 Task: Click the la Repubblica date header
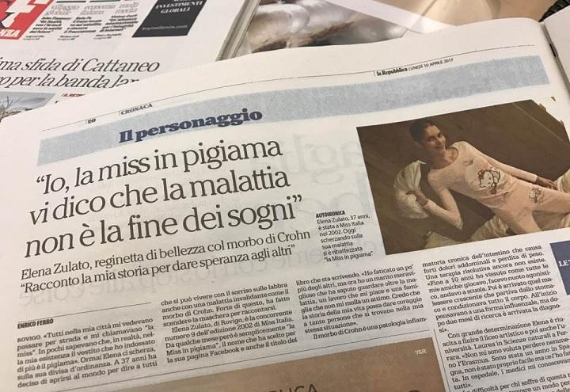(416, 67)
